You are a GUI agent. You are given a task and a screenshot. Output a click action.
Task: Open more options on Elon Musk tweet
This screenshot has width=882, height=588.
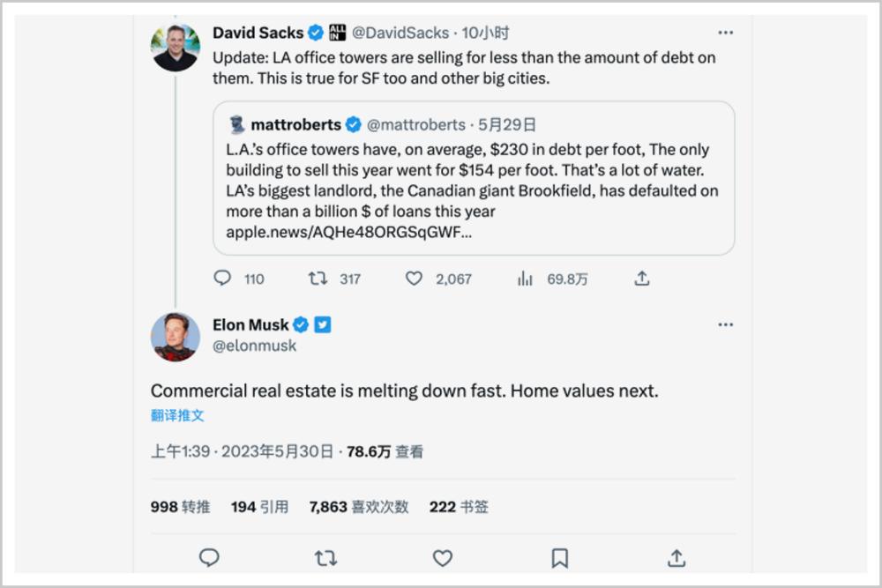pyautogui.click(x=725, y=324)
